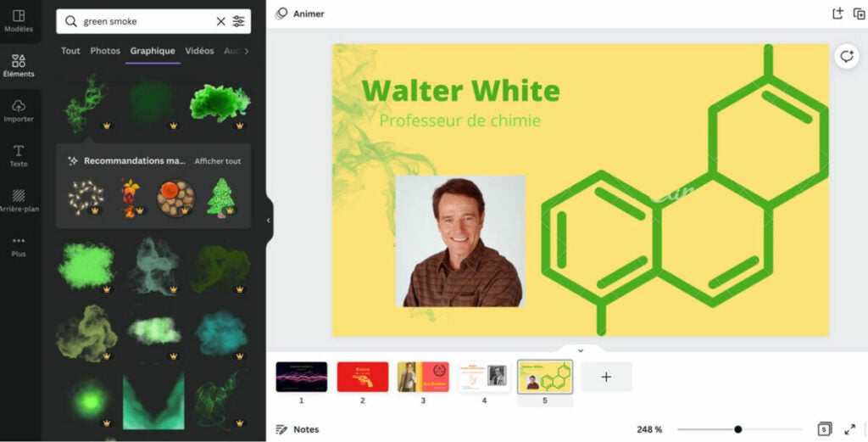868x442 pixels.
Task: Open the Modèles templates panel
Action: pyautogui.click(x=19, y=20)
